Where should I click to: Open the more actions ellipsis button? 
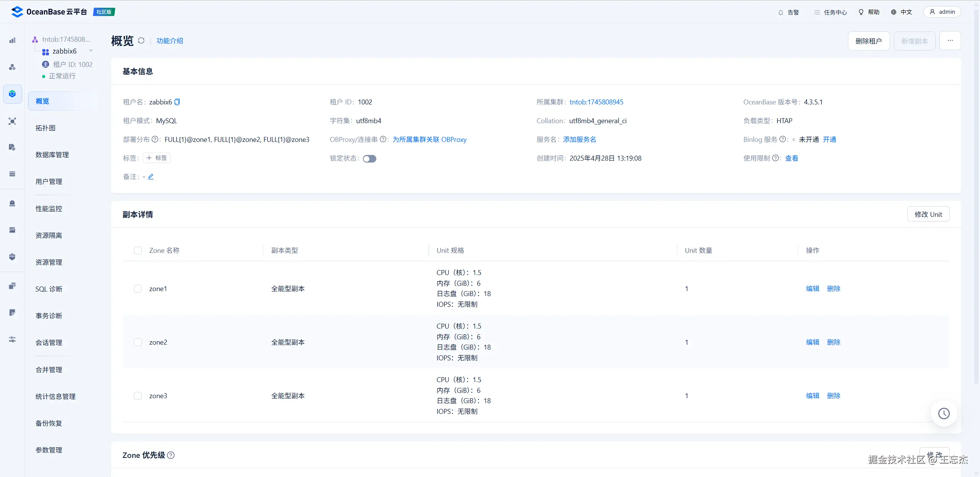(950, 41)
